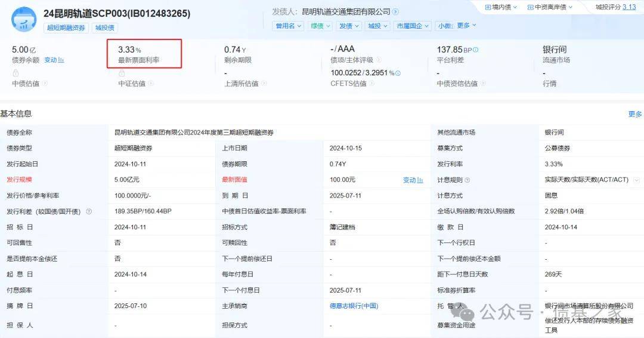Click 2.92倍/1.04倍 subscription multiple
Image resolution: width=644 pixels, height=338 pixels.
pos(564,211)
